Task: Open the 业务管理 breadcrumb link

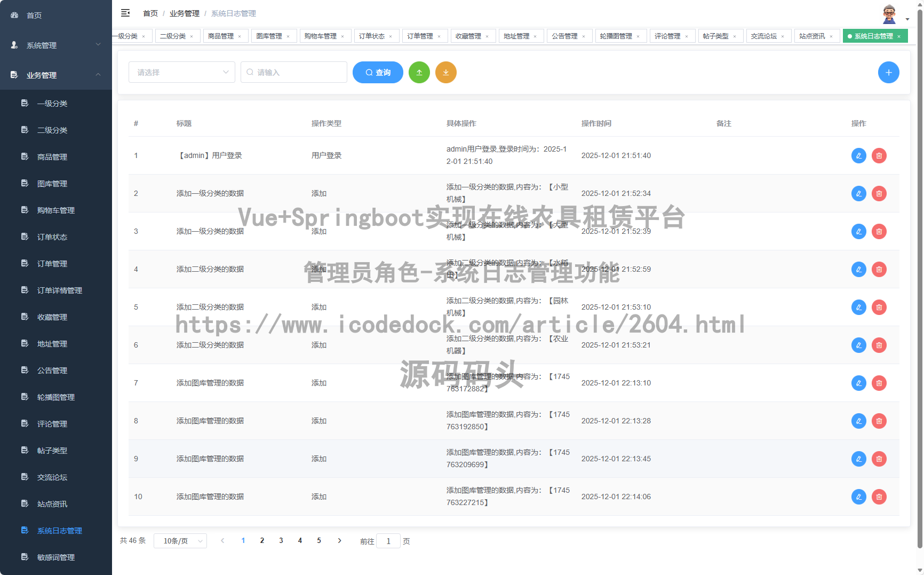Action: 184,13
